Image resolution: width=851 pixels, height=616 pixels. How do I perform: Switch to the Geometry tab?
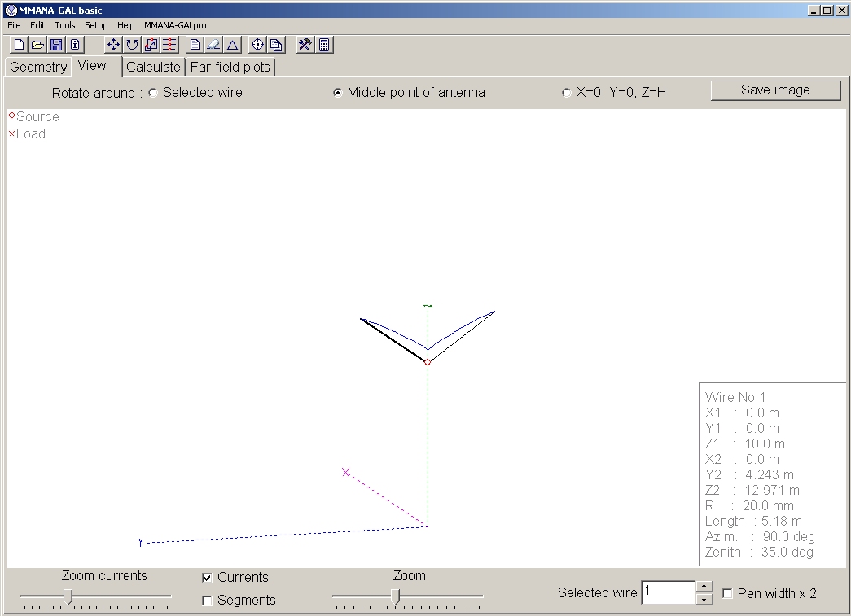pos(38,67)
